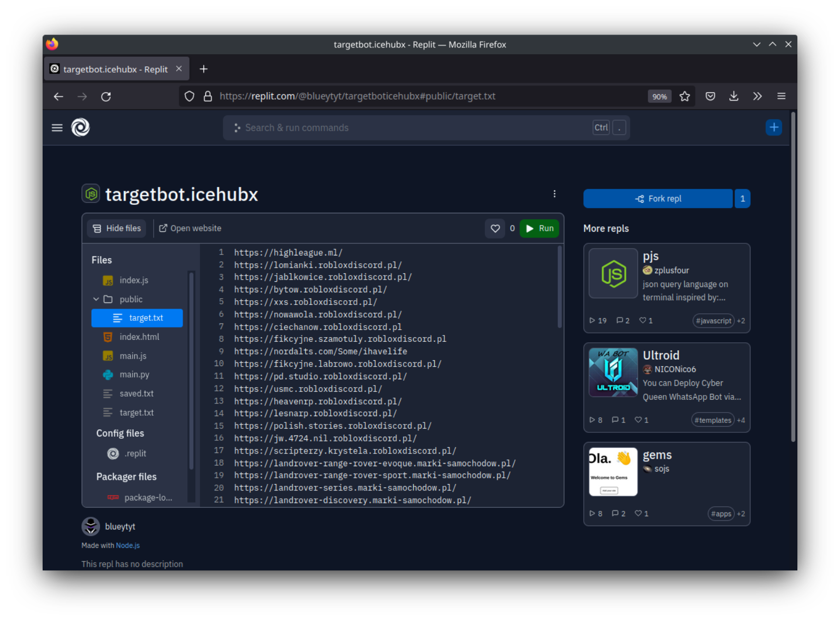Open the Ultroid repl card title
840x621 pixels.
click(x=661, y=356)
